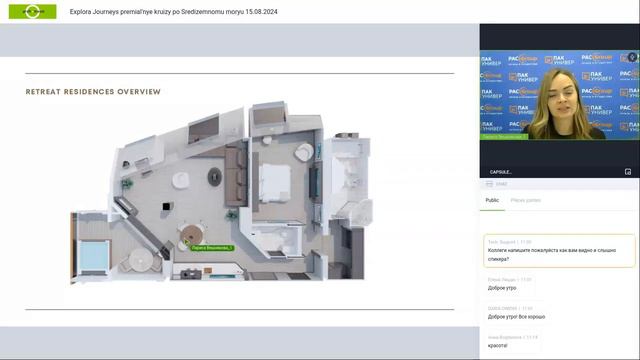Click the round icon on the speaker video

(632, 57)
